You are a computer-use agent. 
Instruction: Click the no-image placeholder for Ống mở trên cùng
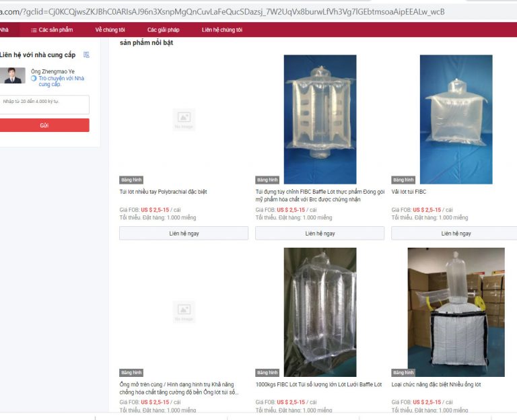[184, 312]
